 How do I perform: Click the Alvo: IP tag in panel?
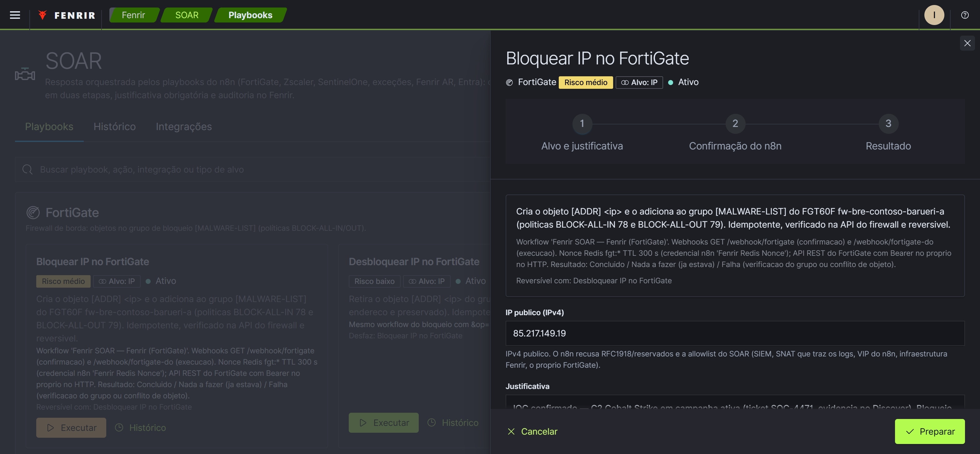639,82
